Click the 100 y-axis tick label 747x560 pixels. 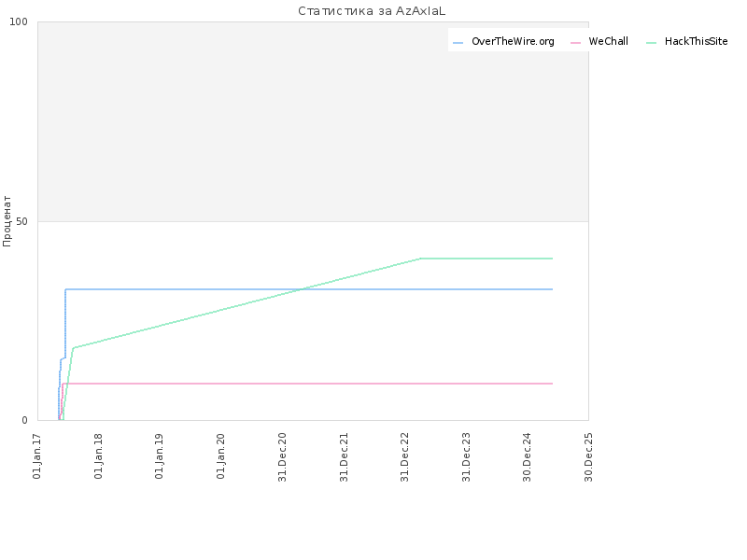tap(19, 21)
